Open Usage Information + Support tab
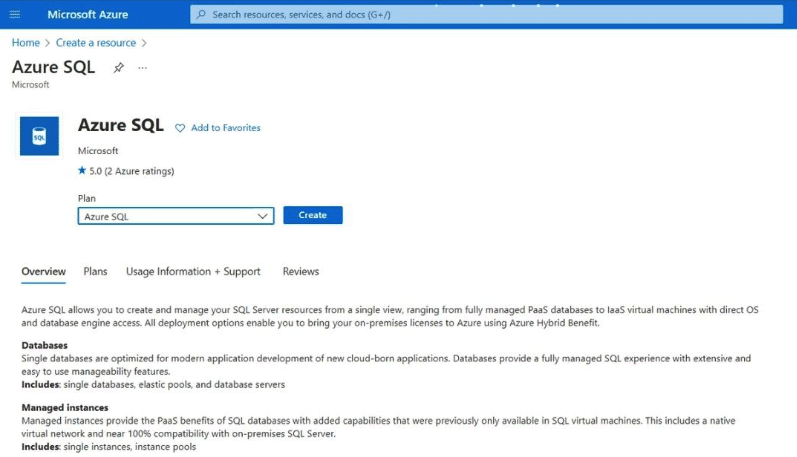Screen dimensions: 797x457 [193, 271]
